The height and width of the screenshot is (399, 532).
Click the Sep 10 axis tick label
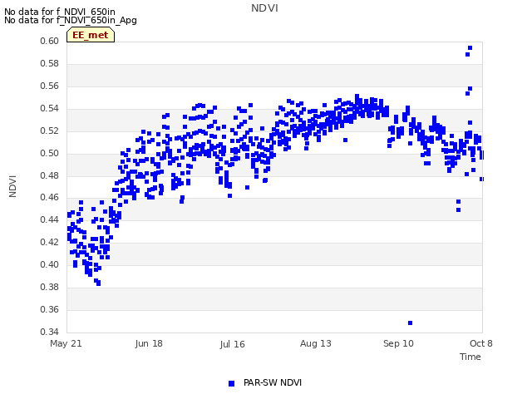point(398,343)
